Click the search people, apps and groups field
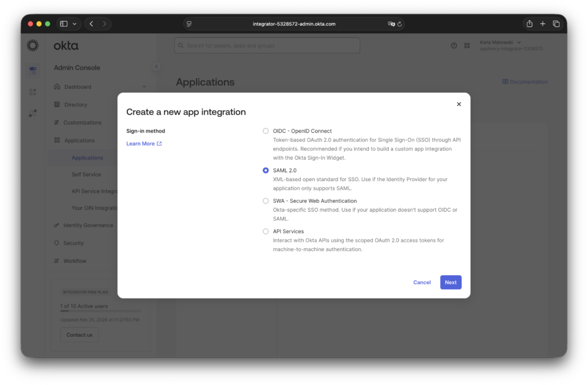This screenshot has height=385, width=588. click(x=268, y=45)
